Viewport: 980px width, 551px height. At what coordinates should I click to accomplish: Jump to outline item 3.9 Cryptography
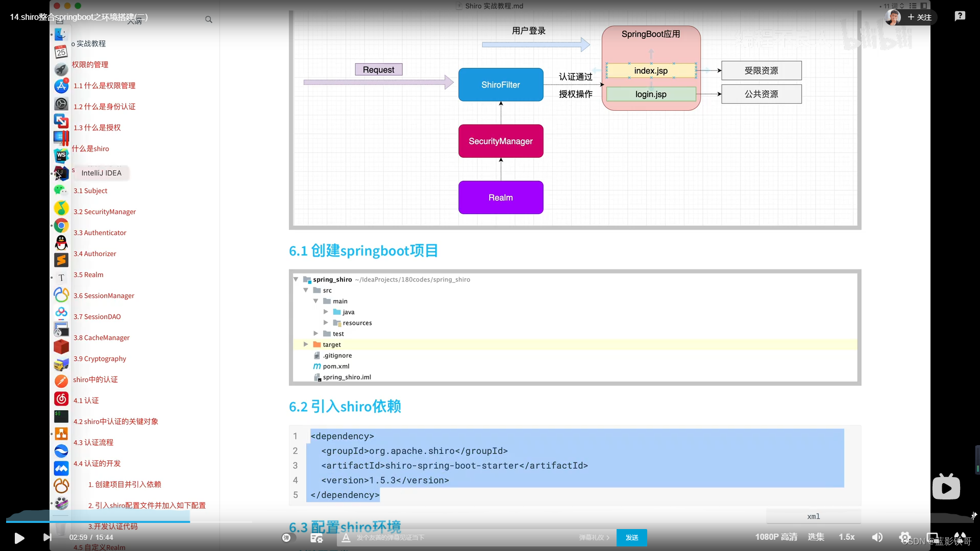click(100, 359)
